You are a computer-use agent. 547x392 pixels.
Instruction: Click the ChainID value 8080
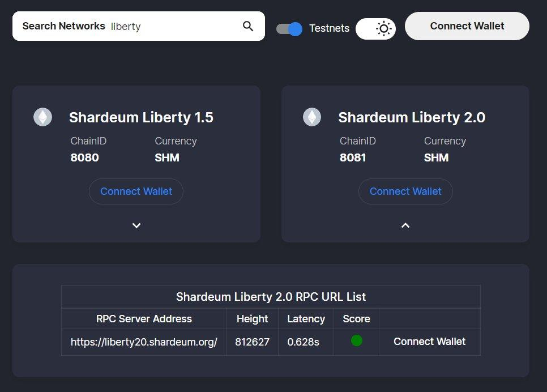(85, 157)
